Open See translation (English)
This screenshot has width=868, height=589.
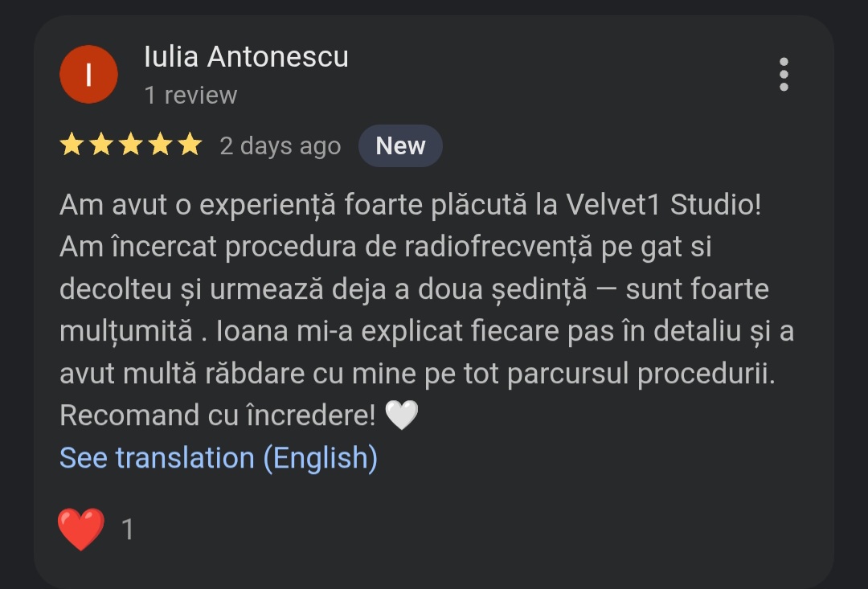218,457
